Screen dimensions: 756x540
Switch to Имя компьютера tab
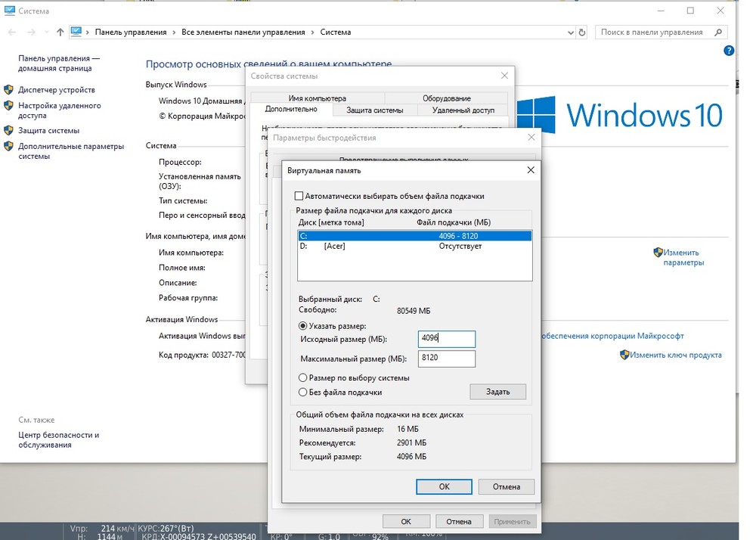pyautogui.click(x=318, y=98)
